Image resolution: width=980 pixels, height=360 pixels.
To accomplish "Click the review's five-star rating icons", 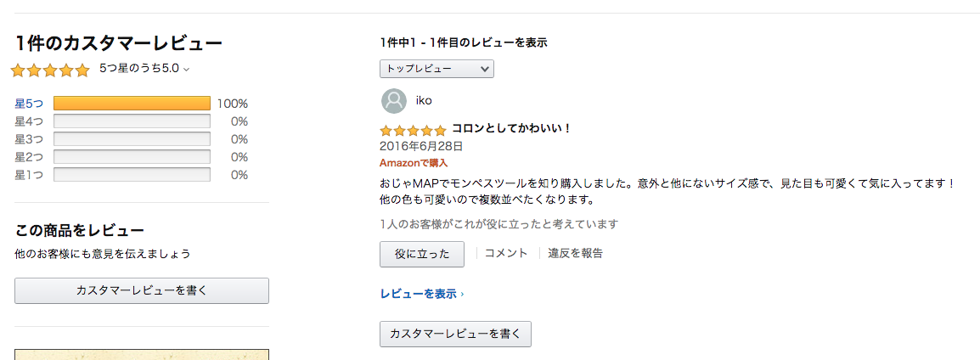I will [x=413, y=131].
